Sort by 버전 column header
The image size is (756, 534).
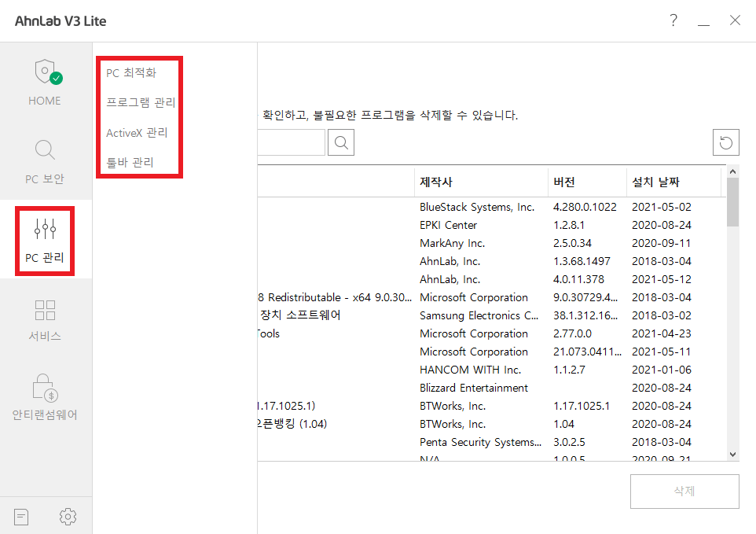click(587, 182)
